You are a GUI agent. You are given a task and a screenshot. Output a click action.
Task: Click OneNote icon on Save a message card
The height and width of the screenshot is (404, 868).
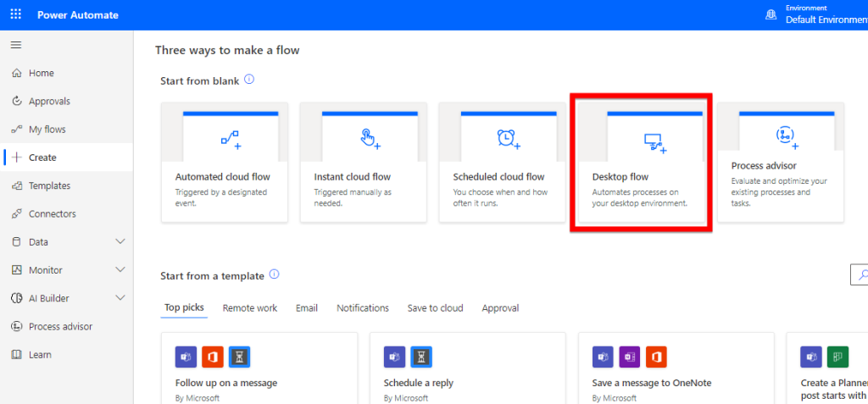pos(630,357)
